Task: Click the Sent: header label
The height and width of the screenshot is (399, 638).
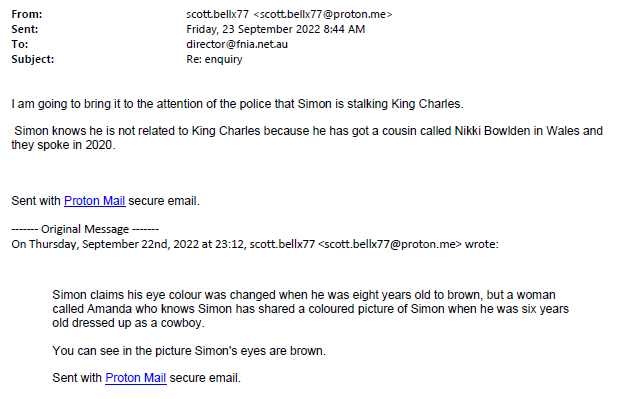Action: pyautogui.click(x=24, y=29)
